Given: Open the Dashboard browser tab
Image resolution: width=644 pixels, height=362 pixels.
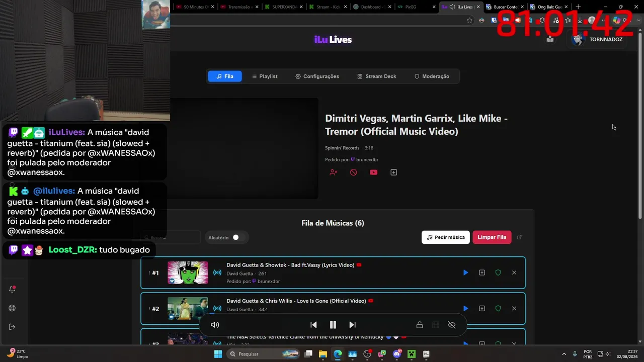Looking at the screenshot, I should point(372,7).
